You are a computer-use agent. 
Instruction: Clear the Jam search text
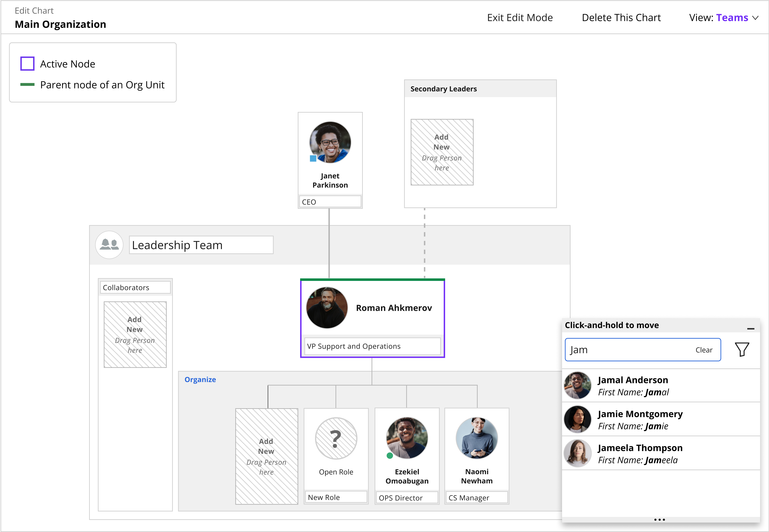click(x=704, y=350)
